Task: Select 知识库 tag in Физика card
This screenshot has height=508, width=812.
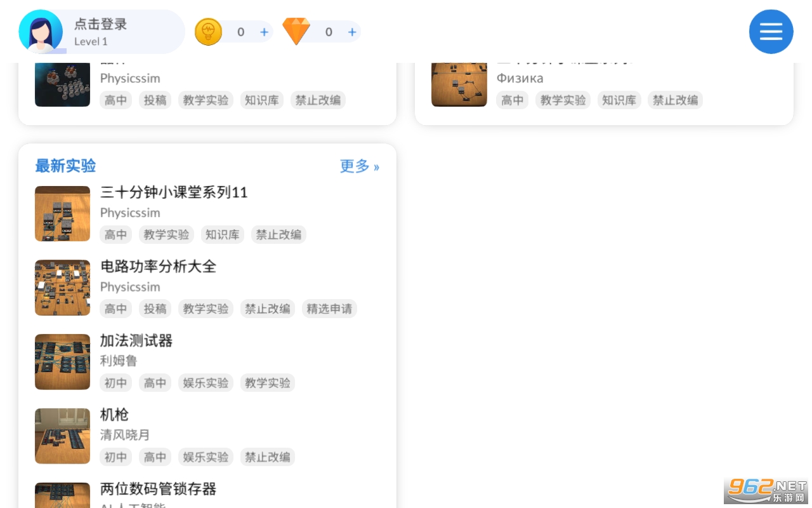Action: click(x=619, y=100)
